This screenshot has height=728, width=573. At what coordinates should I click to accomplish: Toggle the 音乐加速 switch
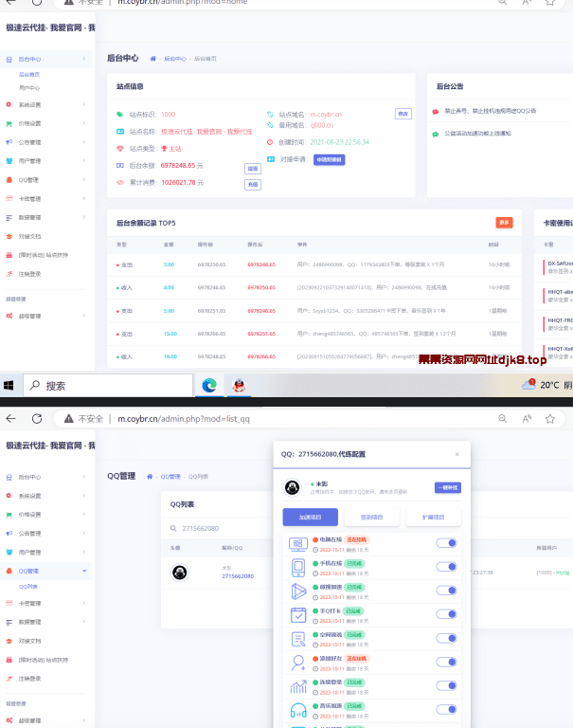[446, 709]
